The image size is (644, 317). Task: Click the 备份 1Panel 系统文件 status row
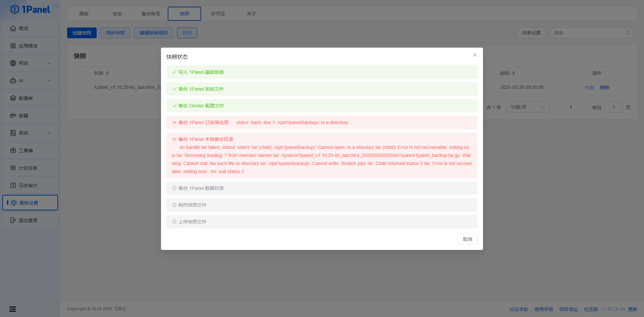click(322, 89)
